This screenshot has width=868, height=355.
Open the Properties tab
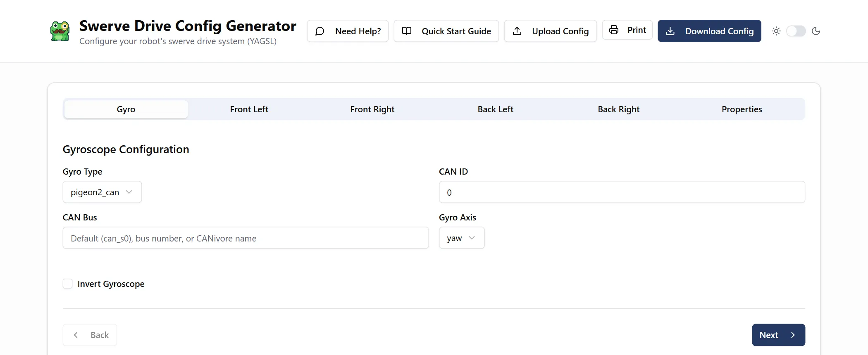(742, 109)
